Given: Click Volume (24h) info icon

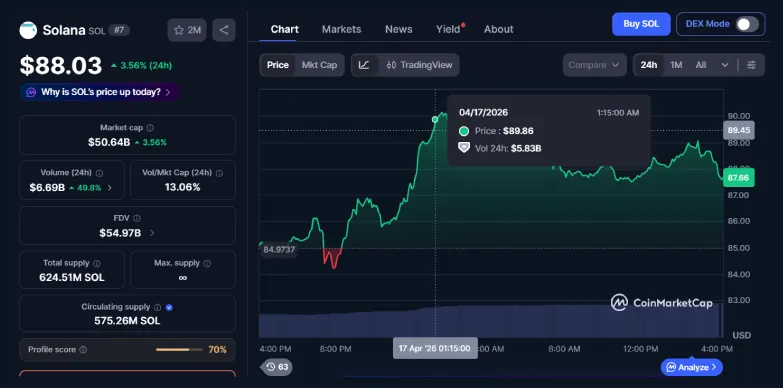Looking at the screenshot, I should (99, 173).
